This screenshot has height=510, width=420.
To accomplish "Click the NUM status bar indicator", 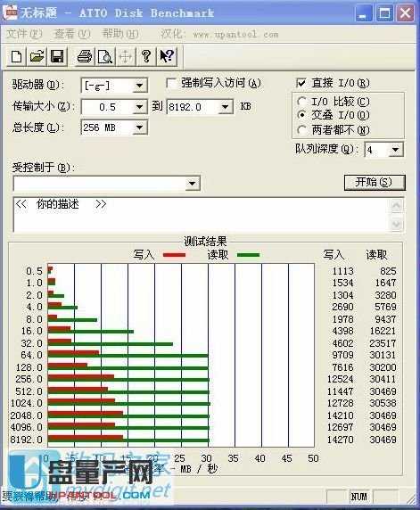I will 358,497.
